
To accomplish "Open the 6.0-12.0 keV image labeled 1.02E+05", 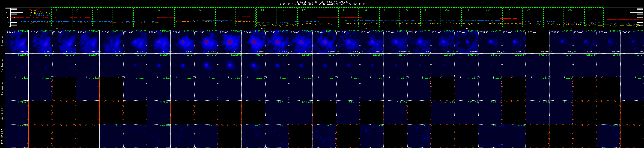I will pos(230,65).
